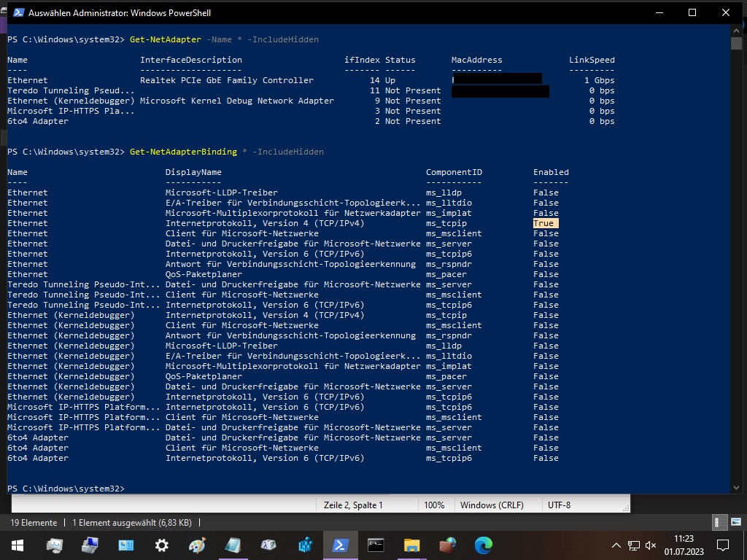
Task: Click the network icon in system tray
Action: coord(634,545)
